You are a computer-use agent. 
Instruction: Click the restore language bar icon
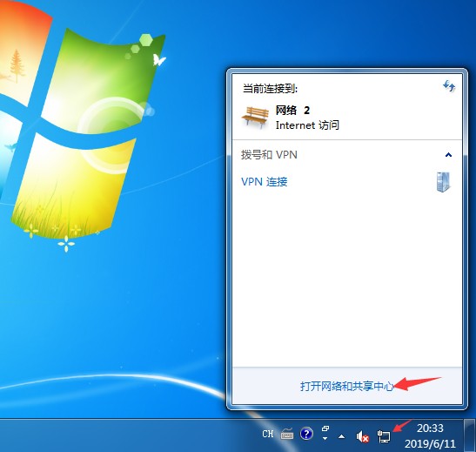coord(325,428)
